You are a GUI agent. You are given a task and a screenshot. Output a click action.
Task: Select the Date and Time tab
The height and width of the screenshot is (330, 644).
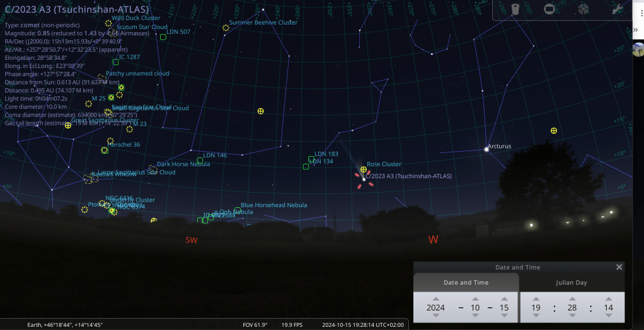click(466, 283)
